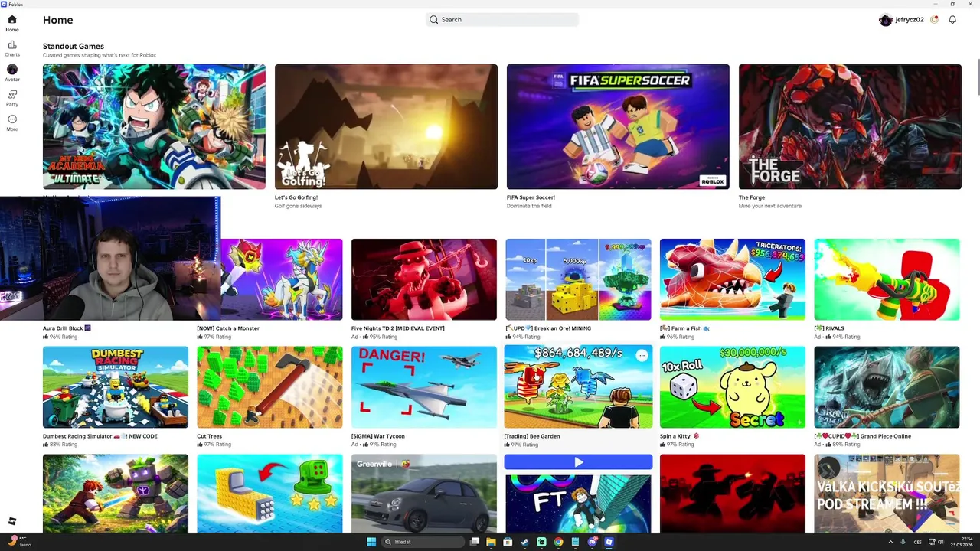Click the Let's Go Golfing! title
The image size is (980, 551).
(x=296, y=197)
